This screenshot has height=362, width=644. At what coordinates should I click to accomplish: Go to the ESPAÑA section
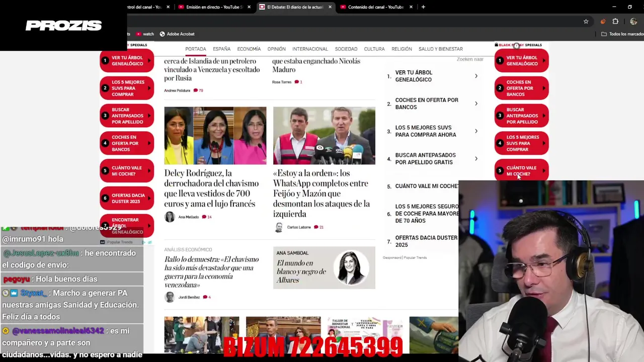(x=221, y=49)
